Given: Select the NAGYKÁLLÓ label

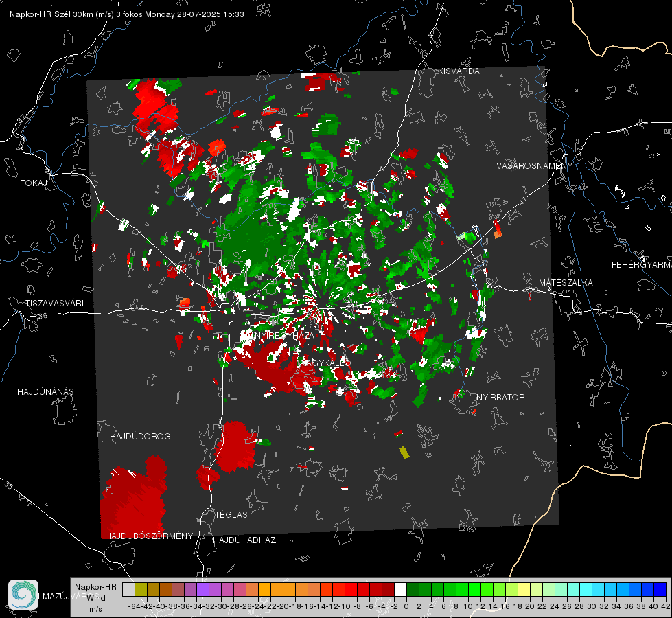Looking at the screenshot, I should coord(323,363).
